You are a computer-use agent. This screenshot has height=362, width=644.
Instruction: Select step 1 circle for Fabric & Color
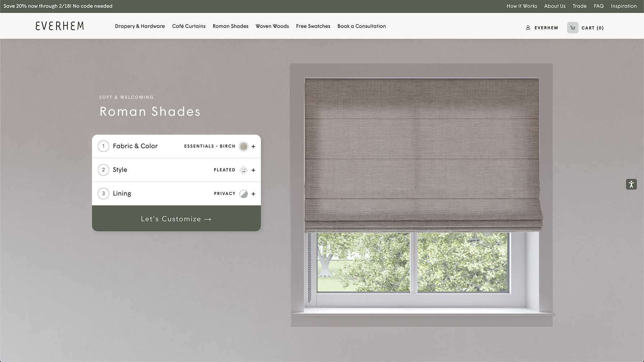103,146
